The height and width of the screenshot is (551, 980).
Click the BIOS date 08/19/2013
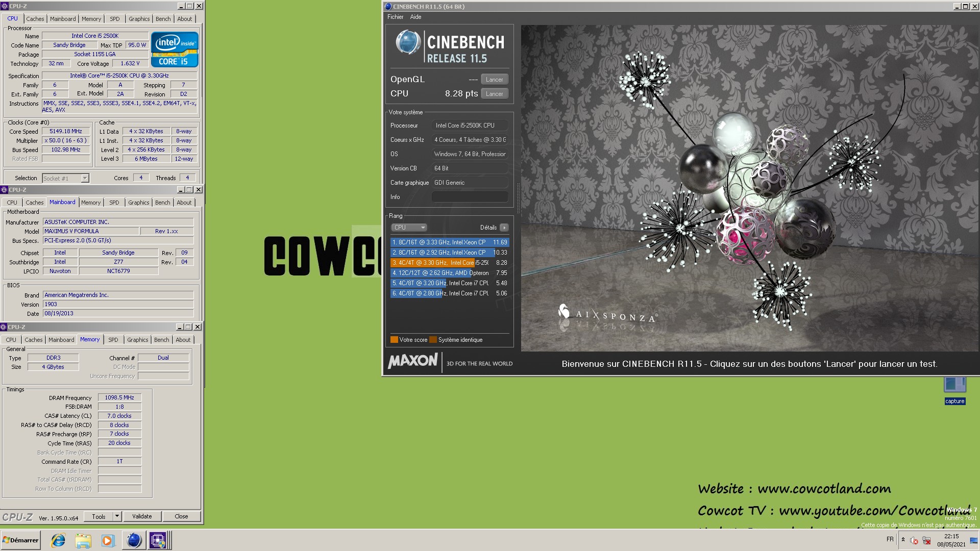click(x=118, y=313)
